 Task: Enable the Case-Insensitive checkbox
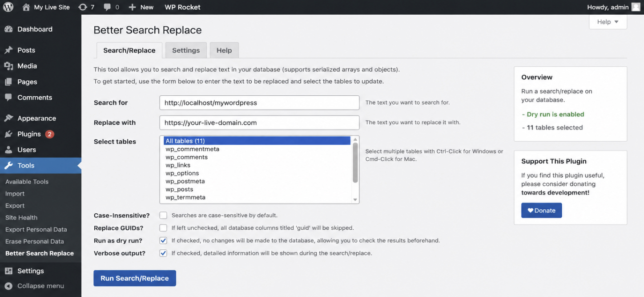click(x=163, y=216)
